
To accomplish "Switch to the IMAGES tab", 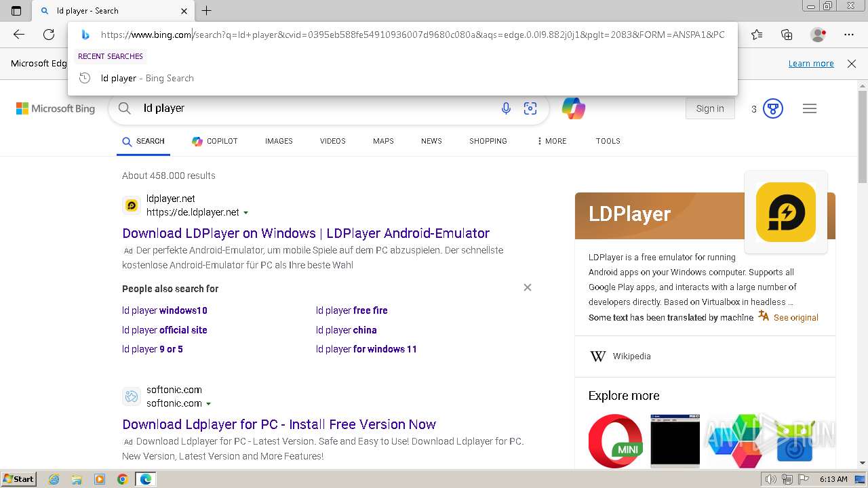I will point(279,141).
